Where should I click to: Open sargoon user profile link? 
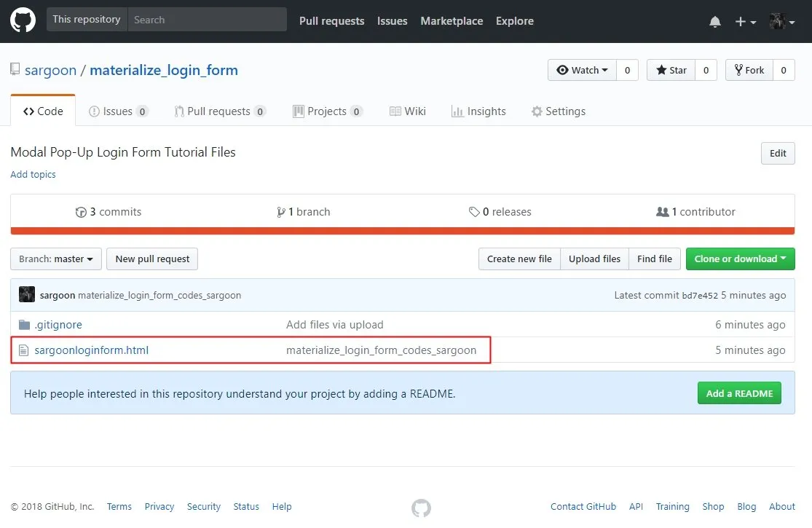[x=50, y=70]
